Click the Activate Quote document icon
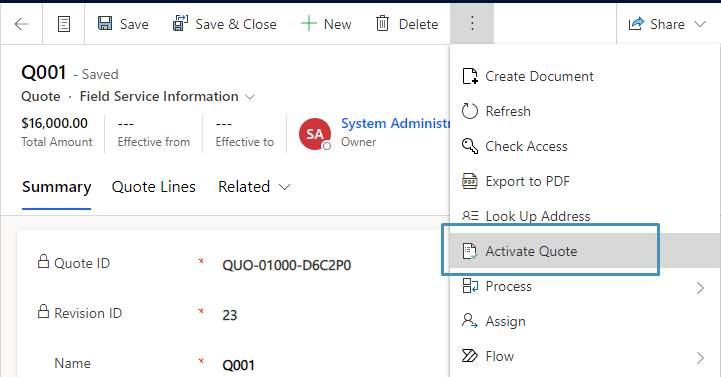Viewport: 721px width, 377px height. pyautogui.click(x=469, y=251)
